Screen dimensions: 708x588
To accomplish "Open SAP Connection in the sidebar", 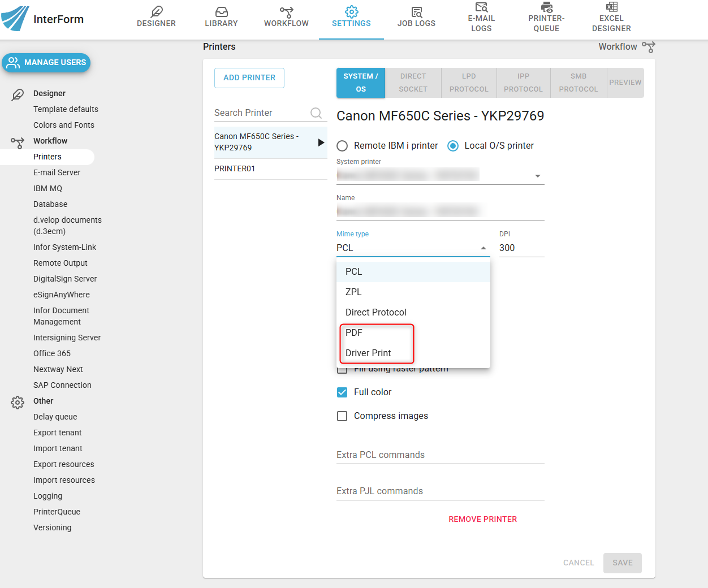I will (62, 385).
